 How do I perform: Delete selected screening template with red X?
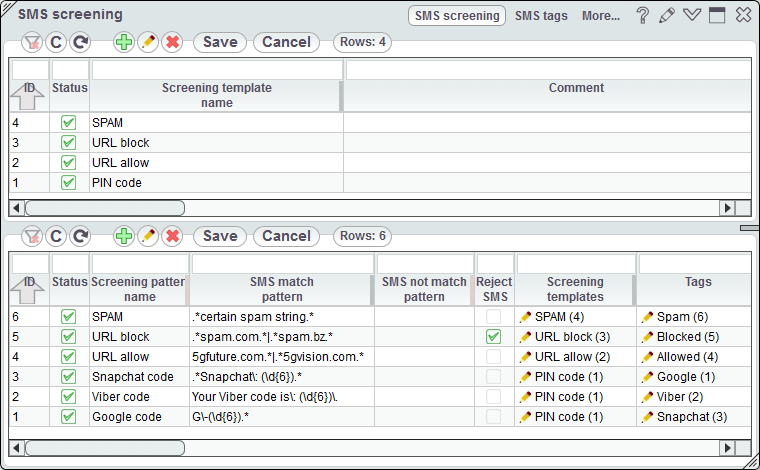(173, 42)
